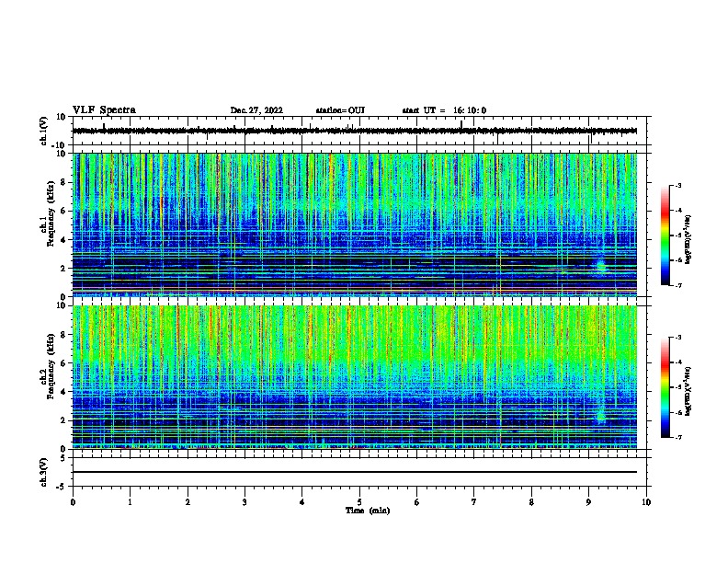Click the ch.1 colorbar "log(PSD)" units label
The image size is (728, 563).
tap(688, 239)
